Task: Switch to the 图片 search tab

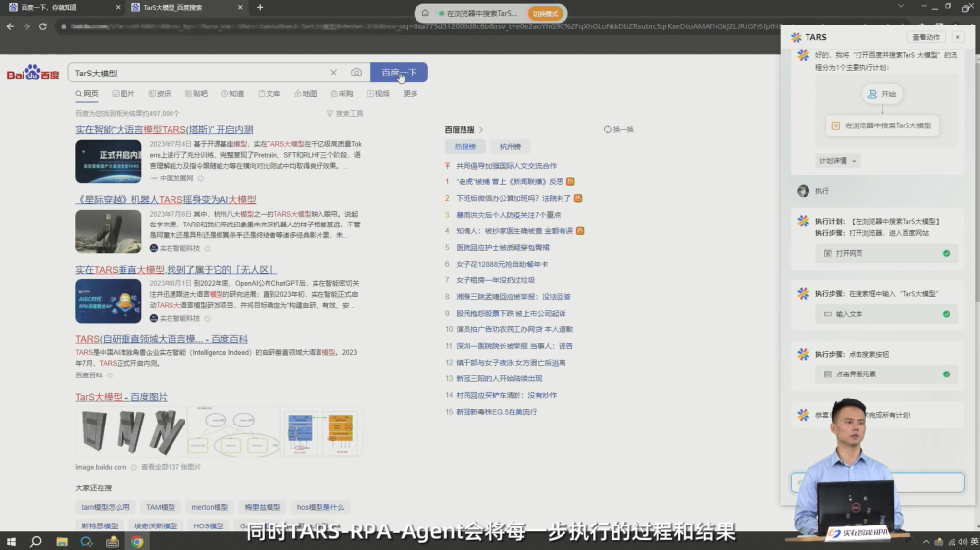Action: pos(123,94)
